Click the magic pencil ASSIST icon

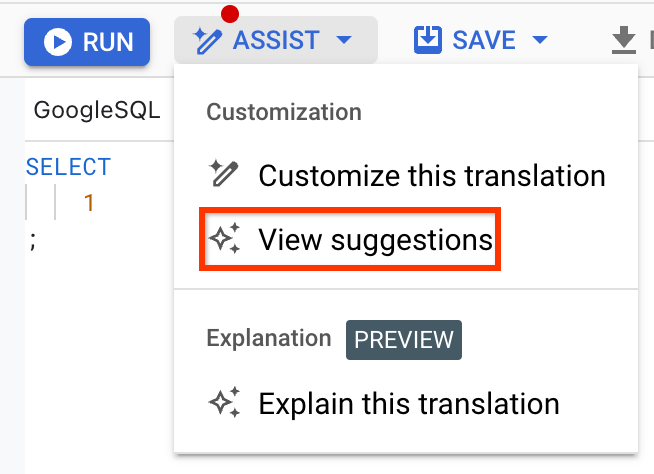207,40
